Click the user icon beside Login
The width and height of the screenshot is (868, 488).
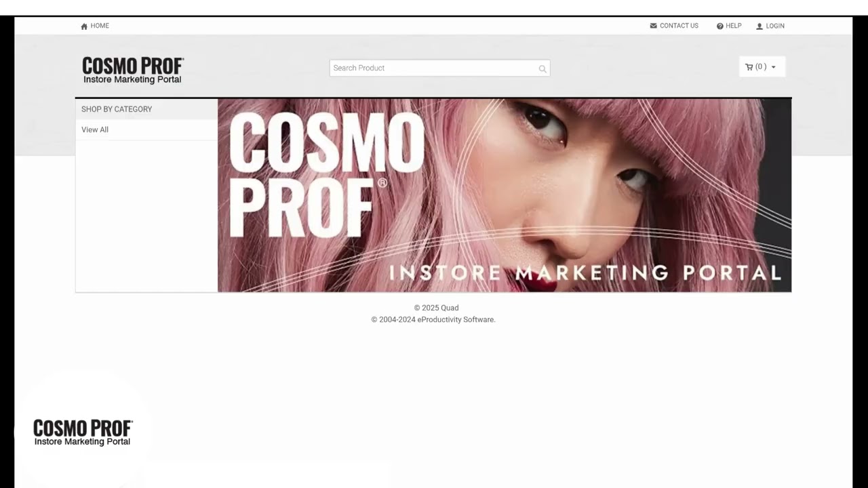pos(759,26)
